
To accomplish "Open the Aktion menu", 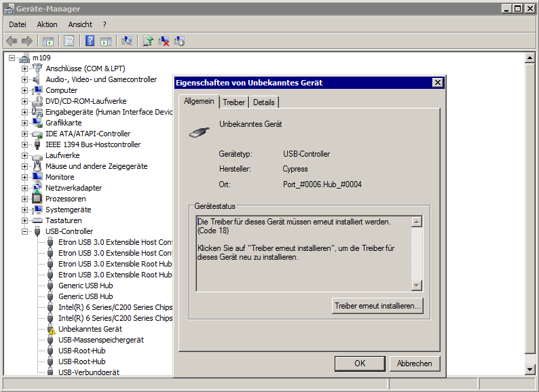I will click(x=47, y=24).
